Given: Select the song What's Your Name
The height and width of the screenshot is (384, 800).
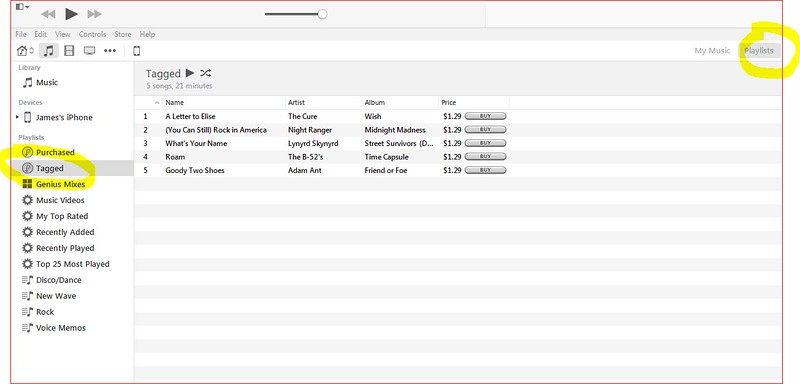Looking at the screenshot, I should [196, 143].
